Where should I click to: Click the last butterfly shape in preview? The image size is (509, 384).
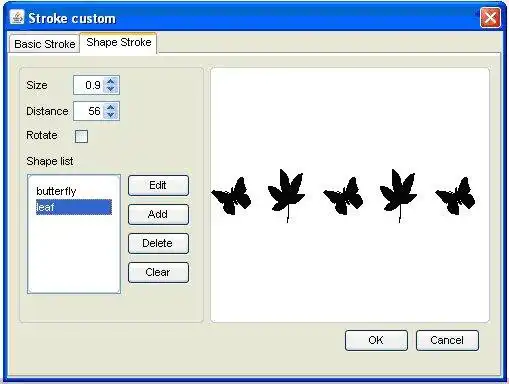(455, 197)
